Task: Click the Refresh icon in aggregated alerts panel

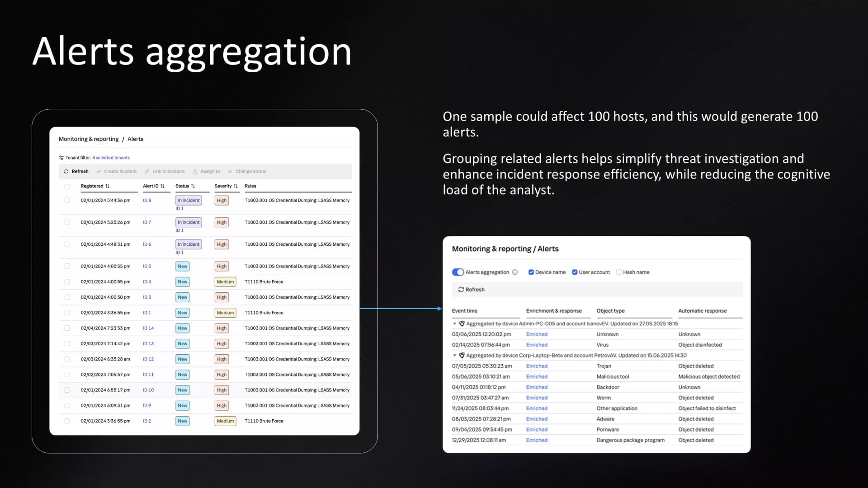Action: (x=461, y=290)
